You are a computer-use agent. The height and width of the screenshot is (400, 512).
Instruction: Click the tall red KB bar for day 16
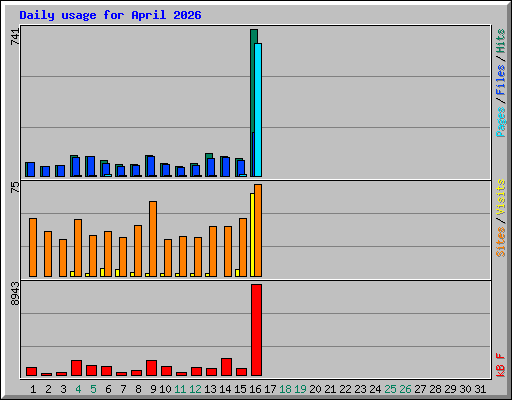[256, 330]
